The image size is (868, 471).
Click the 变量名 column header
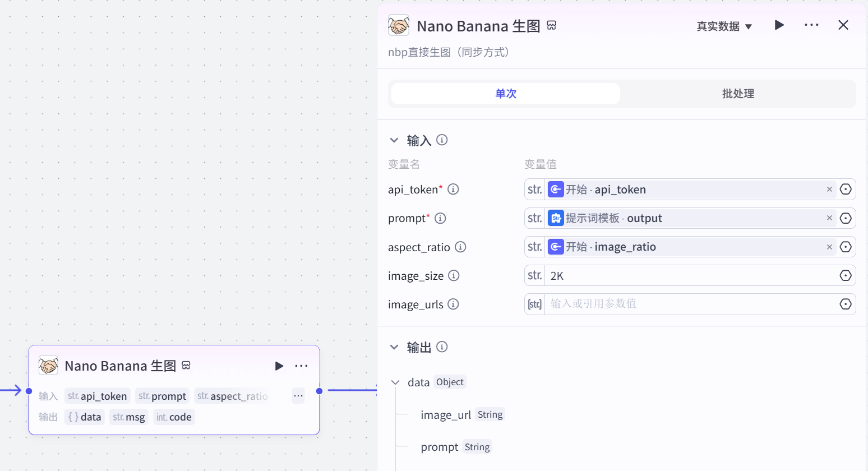(404, 164)
